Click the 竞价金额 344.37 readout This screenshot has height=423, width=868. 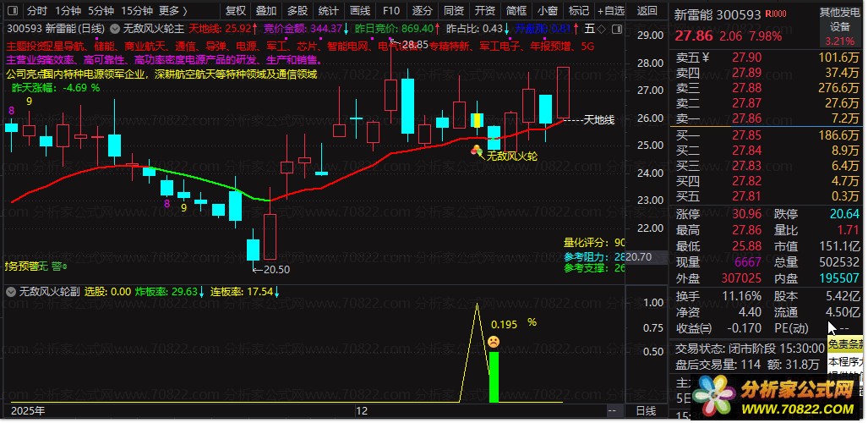point(307,28)
